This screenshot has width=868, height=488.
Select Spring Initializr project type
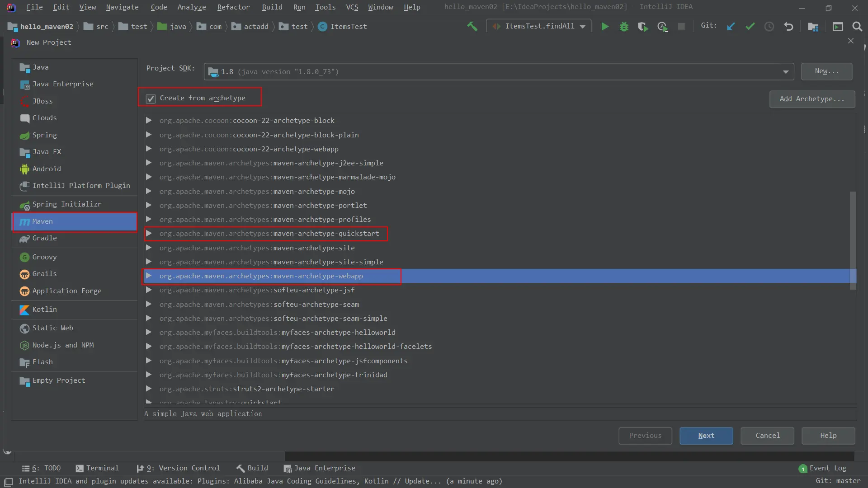(66, 204)
